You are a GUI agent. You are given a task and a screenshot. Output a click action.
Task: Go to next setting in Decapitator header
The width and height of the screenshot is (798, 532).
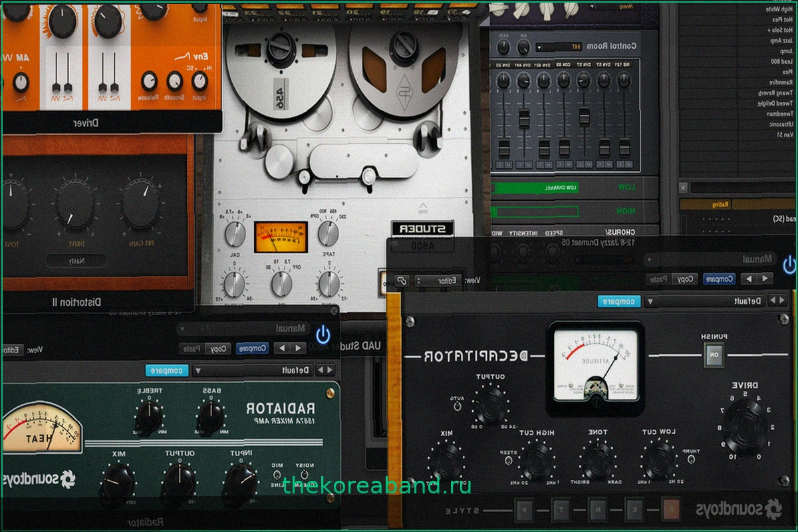click(749, 279)
